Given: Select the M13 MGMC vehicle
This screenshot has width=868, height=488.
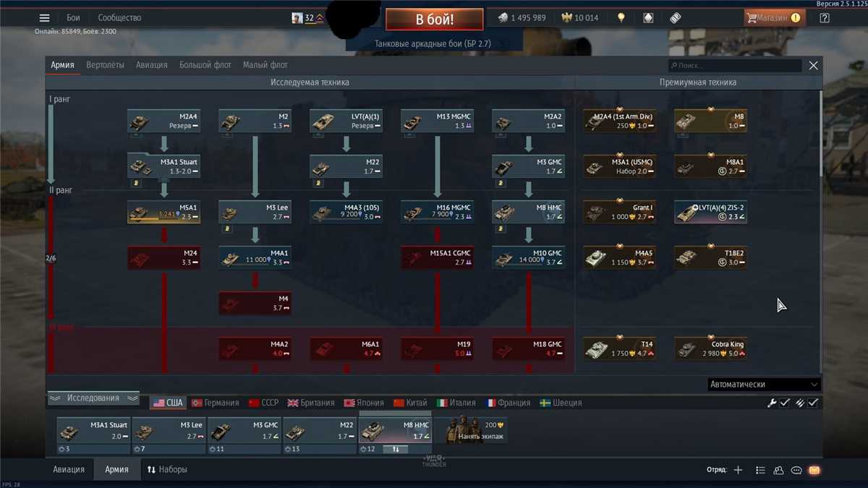Looking at the screenshot, I should coord(437,121).
